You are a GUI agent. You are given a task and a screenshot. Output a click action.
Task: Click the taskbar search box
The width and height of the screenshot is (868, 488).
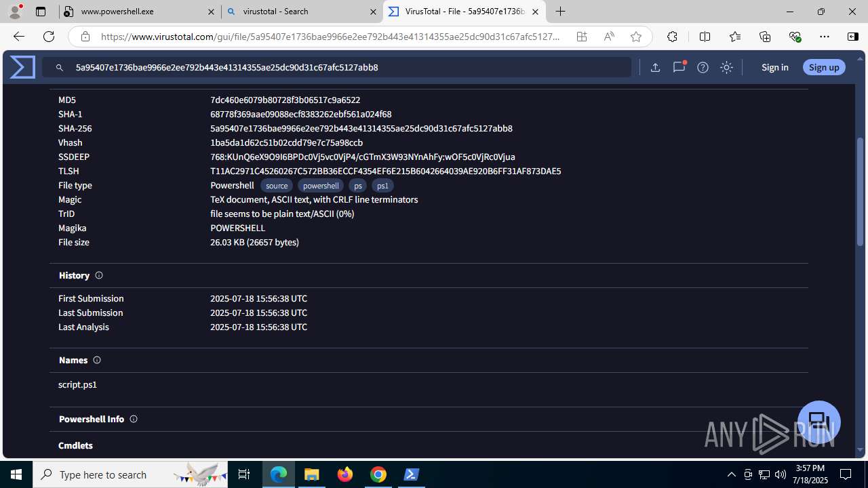131,474
